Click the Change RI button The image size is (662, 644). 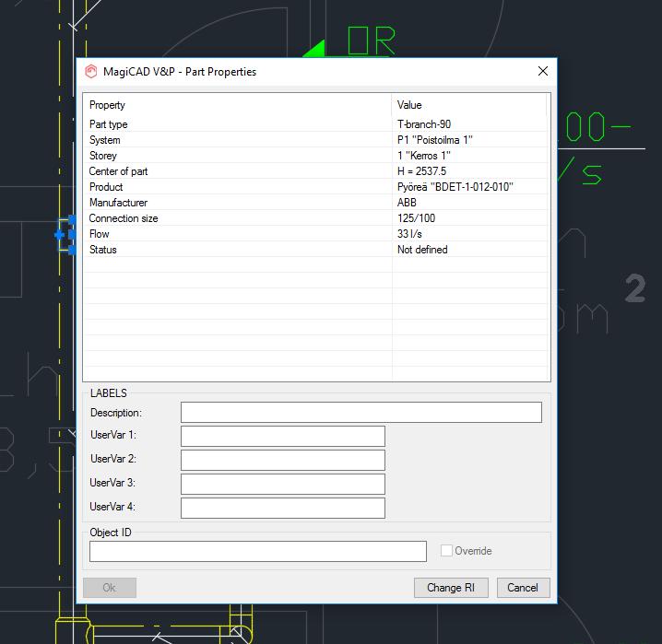click(x=451, y=588)
